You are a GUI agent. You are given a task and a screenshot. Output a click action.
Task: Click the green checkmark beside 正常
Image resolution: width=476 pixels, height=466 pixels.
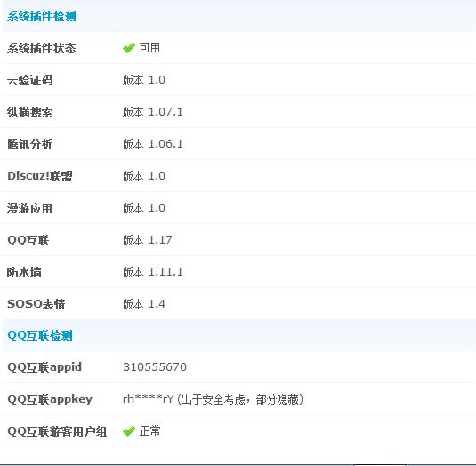129,430
